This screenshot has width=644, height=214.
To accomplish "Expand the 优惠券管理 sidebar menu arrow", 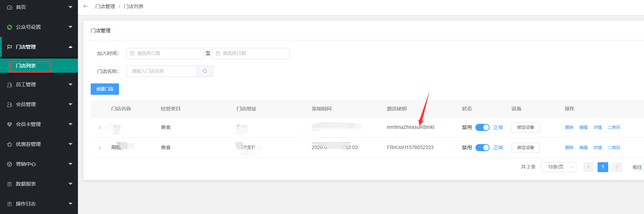I will point(70,144).
